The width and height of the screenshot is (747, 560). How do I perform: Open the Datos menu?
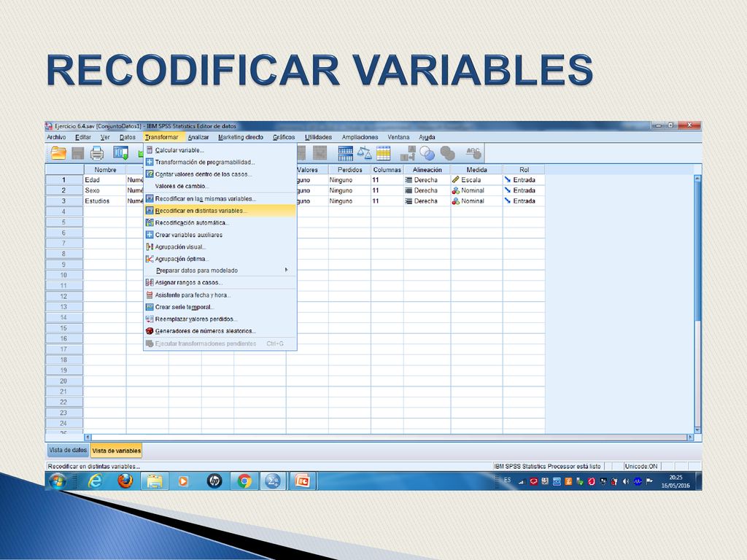(127, 137)
